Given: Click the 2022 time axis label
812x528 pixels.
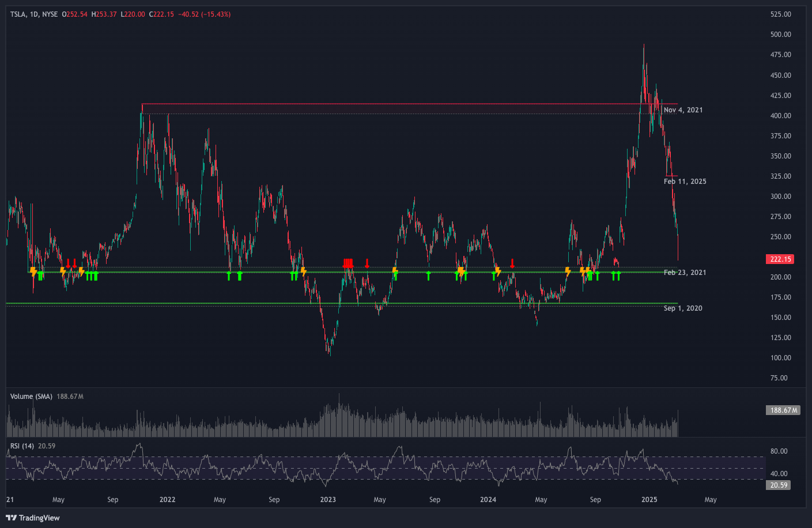Looking at the screenshot, I should coord(168,500).
